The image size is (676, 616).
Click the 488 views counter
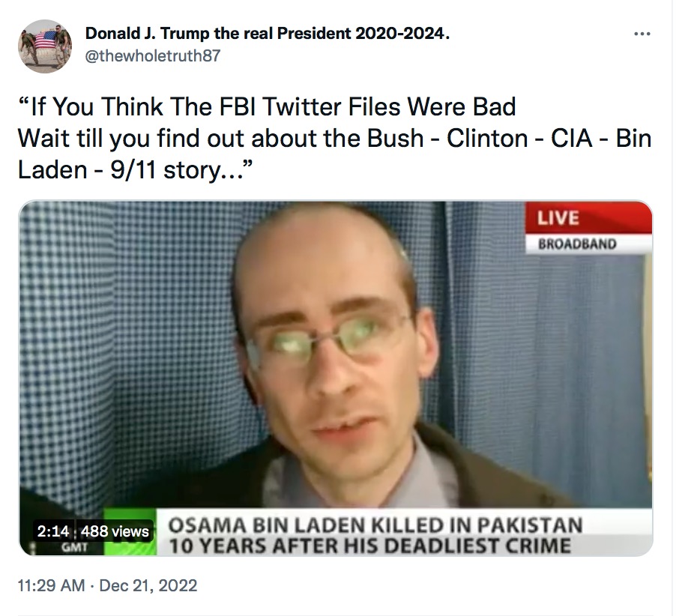point(115,531)
